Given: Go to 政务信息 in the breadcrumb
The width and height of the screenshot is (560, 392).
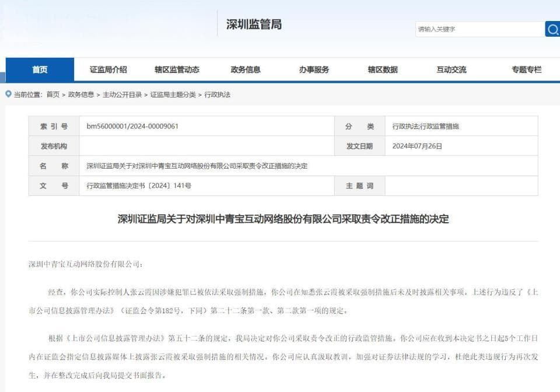Looking at the screenshot, I should pyautogui.click(x=80, y=94).
